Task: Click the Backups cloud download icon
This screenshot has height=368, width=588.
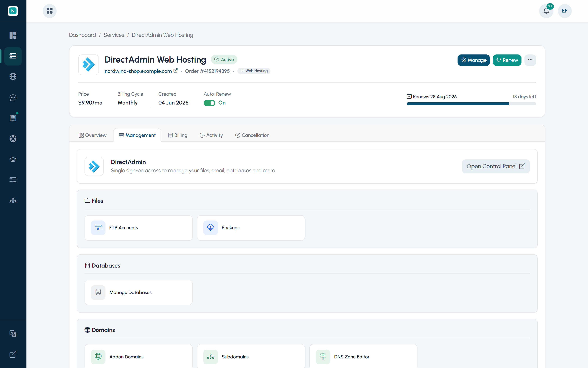Action: click(210, 228)
